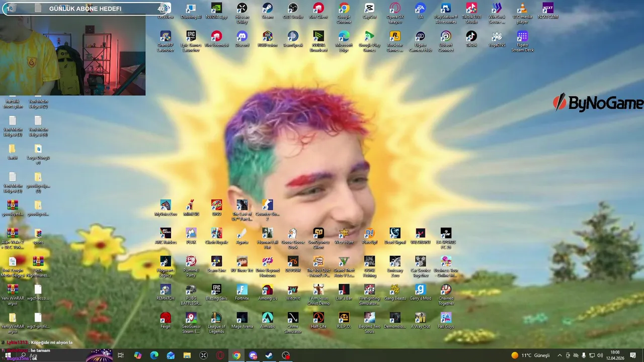This screenshot has height=362, width=644.
Task: Open Microsoft Edge from the taskbar
Action: pyautogui.click(x=154, y=355)
